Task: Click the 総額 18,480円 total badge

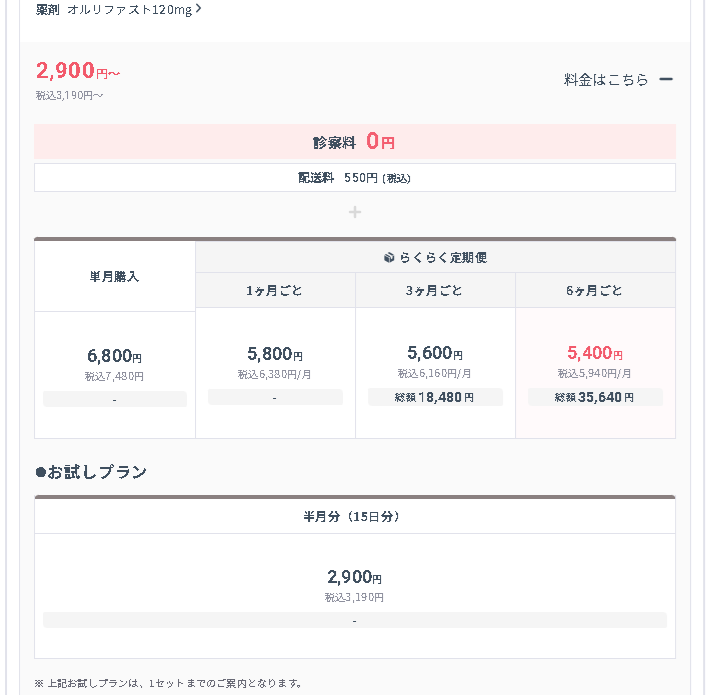Action: click(x=435, y=397)
